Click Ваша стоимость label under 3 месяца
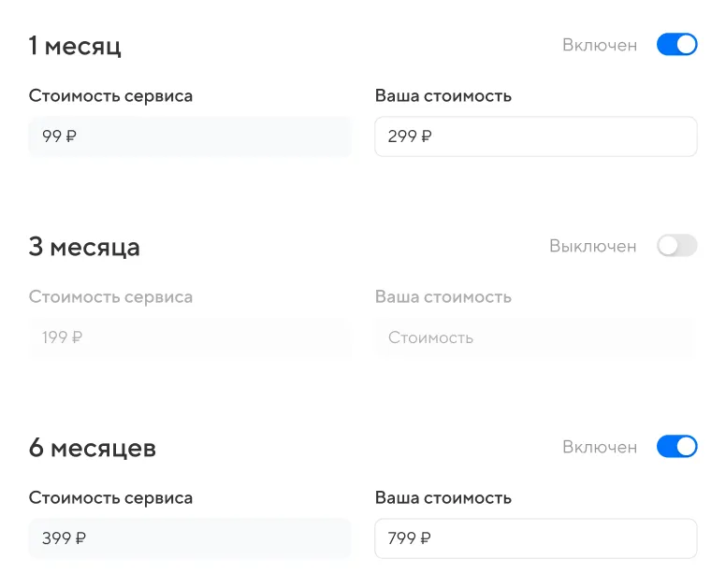Screen dimensions: 726x588 [443, 297]
